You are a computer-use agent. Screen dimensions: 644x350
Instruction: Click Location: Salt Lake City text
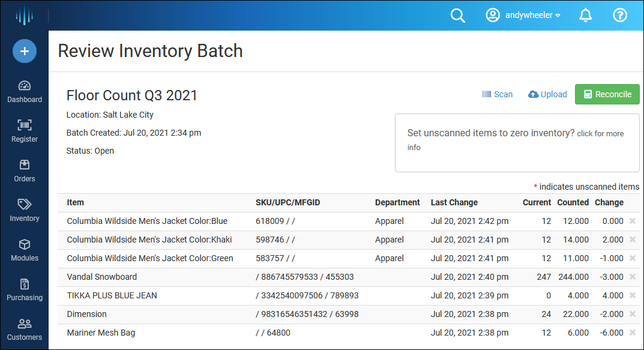coord(110,115)
